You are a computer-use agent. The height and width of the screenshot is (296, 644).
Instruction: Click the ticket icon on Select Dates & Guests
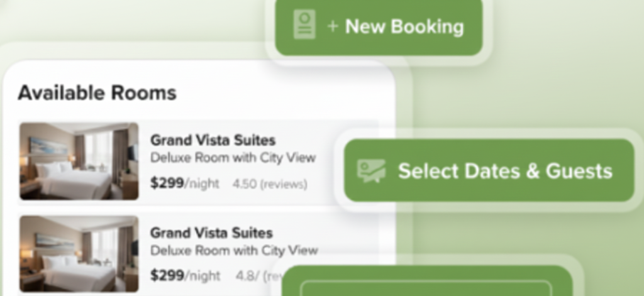pos(371,170)
